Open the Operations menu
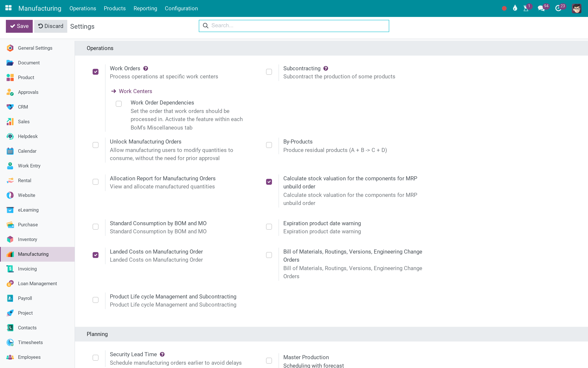This screenshot has height=368, width=588. click(83, 8)
